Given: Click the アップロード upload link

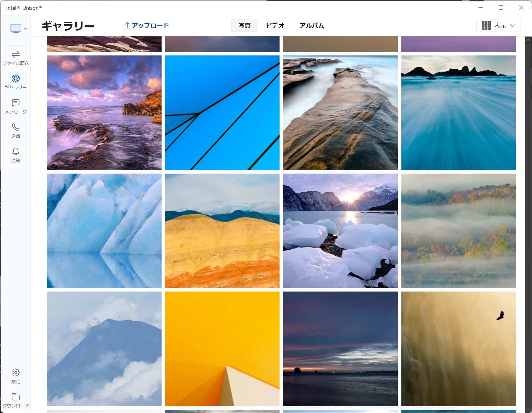Looking at the screenshot, I should (x=150, y=26).
